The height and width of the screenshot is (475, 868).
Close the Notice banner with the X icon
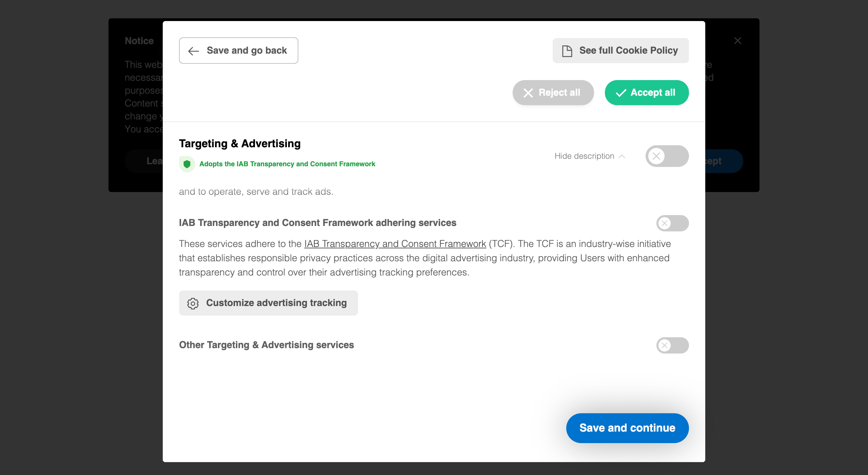click(737, 41)
